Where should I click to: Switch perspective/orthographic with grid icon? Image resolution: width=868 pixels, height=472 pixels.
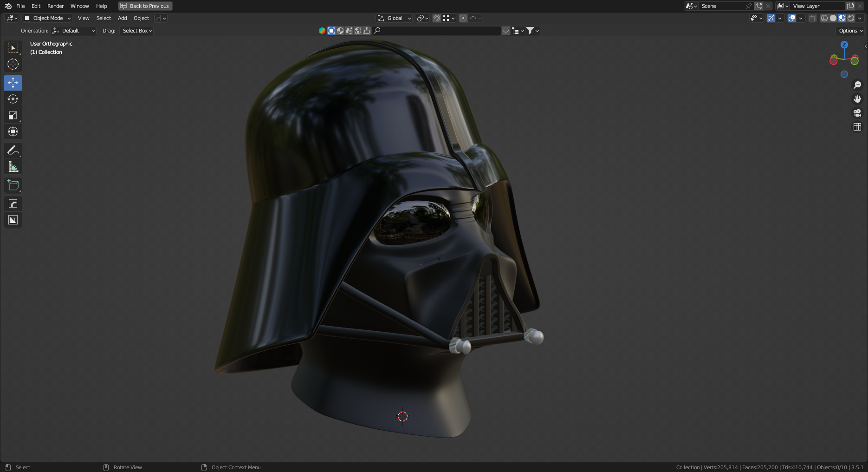857,127
